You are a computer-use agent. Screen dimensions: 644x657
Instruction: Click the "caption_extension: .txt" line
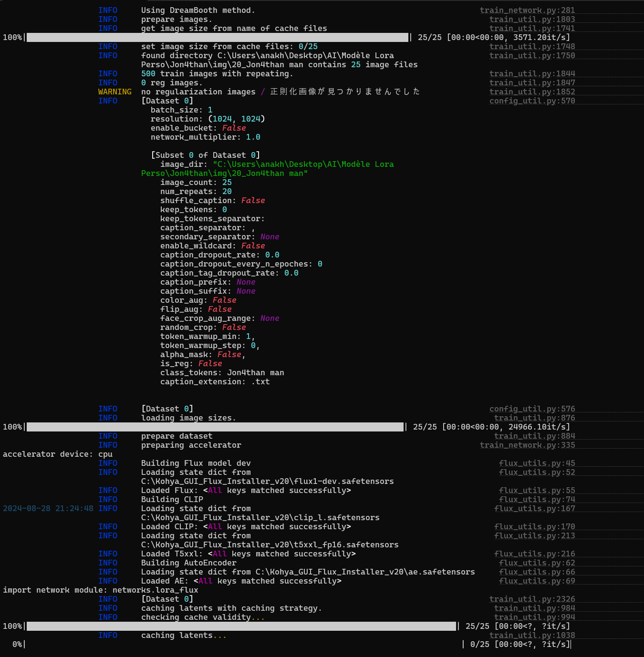[215, 381]
